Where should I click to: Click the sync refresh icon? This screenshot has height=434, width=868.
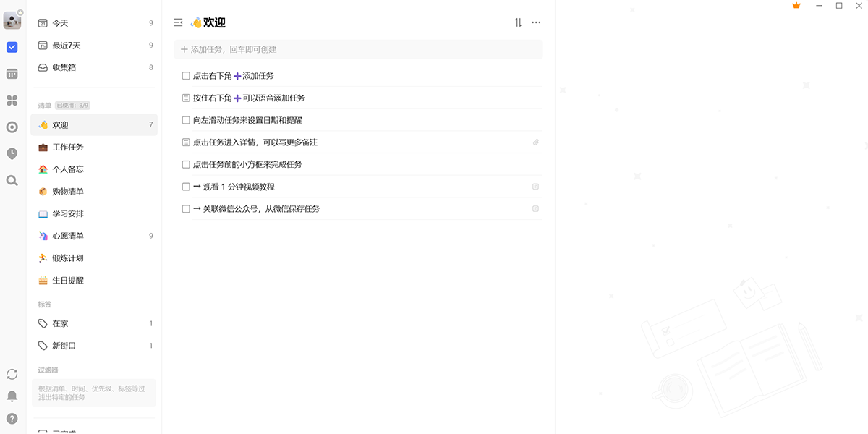[12, 374]
